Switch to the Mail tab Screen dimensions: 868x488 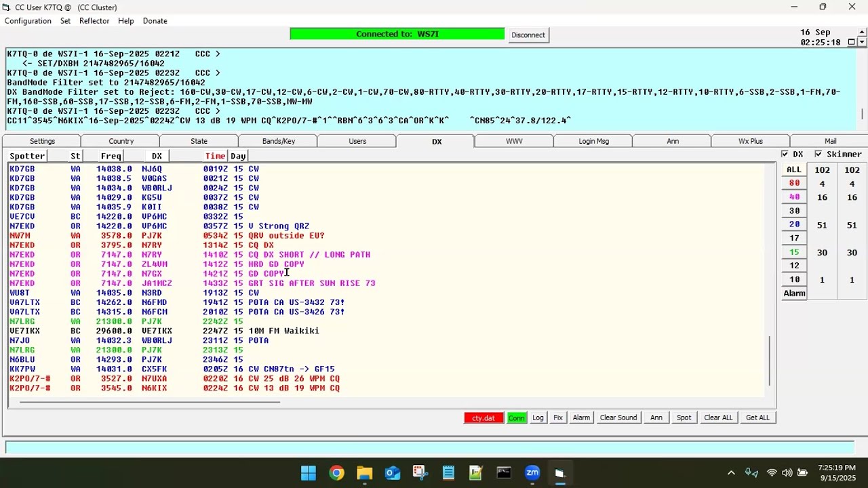(x=830, y=141)
